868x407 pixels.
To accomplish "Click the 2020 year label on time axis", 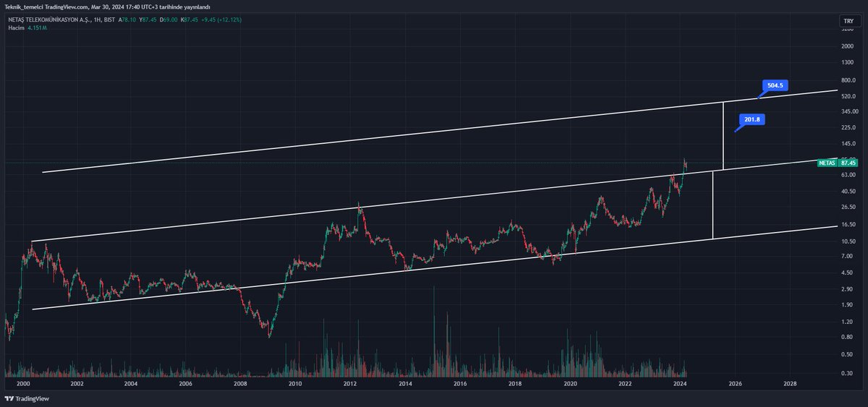I will pyautogui.click(x=570, y=384).
